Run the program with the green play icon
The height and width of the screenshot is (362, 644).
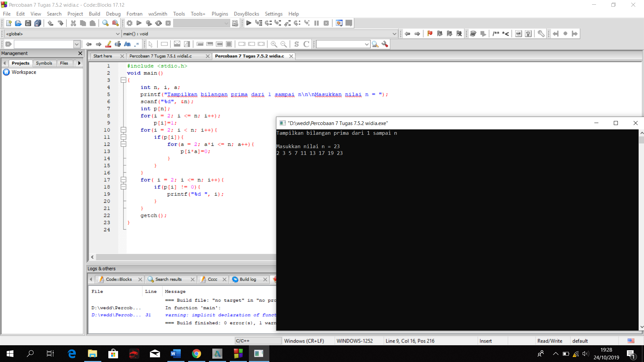point(139,23)
